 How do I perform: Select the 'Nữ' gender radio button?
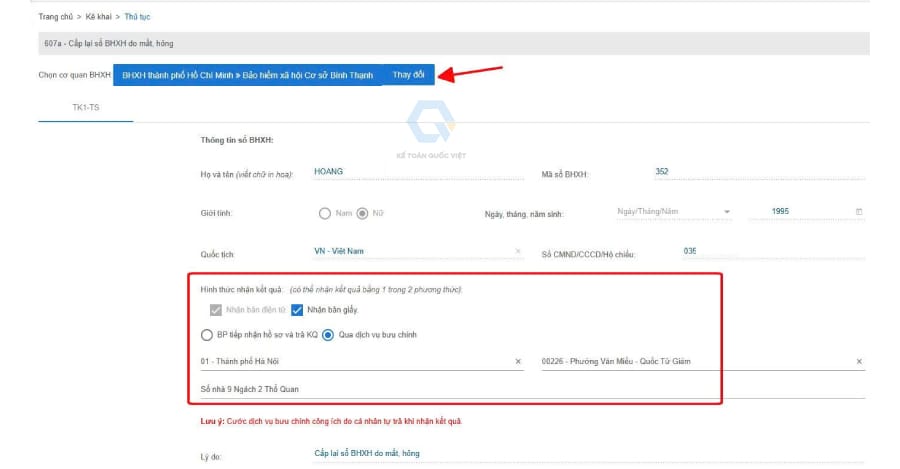[x=362, y=214]
